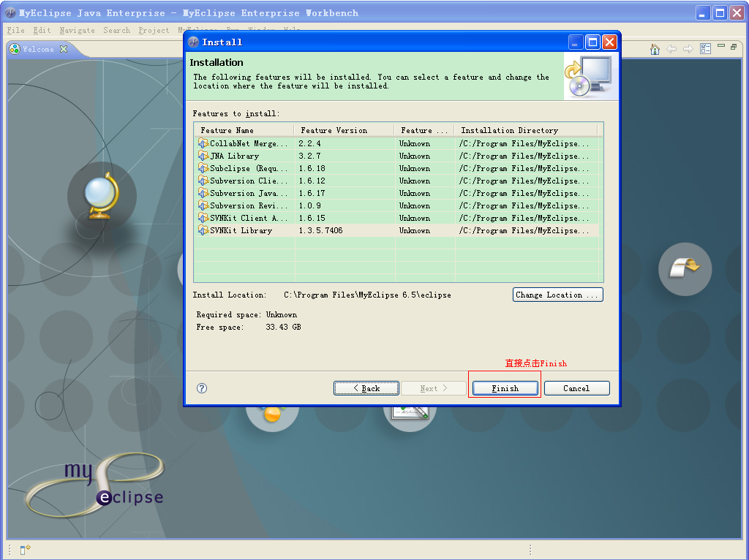The width and height of the screenshot is (749, 560).
Task: Click version 1.6.15 cell
Action: (312, 218)
